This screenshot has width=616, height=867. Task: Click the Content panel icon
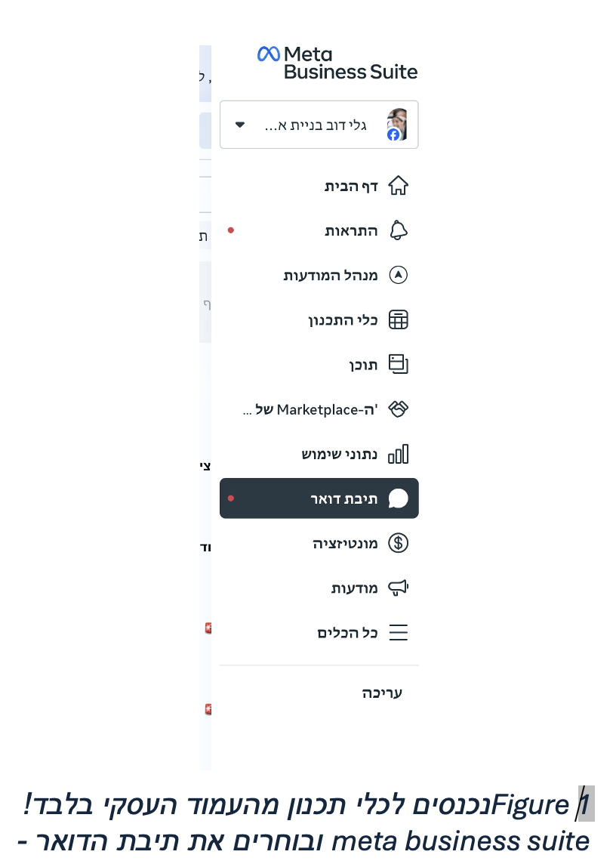coord(398,365)
